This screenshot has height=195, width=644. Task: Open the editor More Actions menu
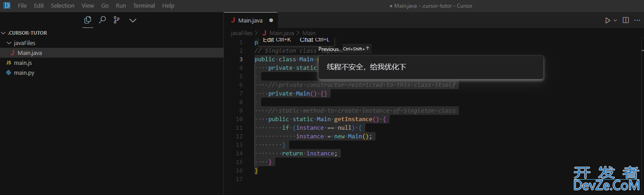(637, 20)
